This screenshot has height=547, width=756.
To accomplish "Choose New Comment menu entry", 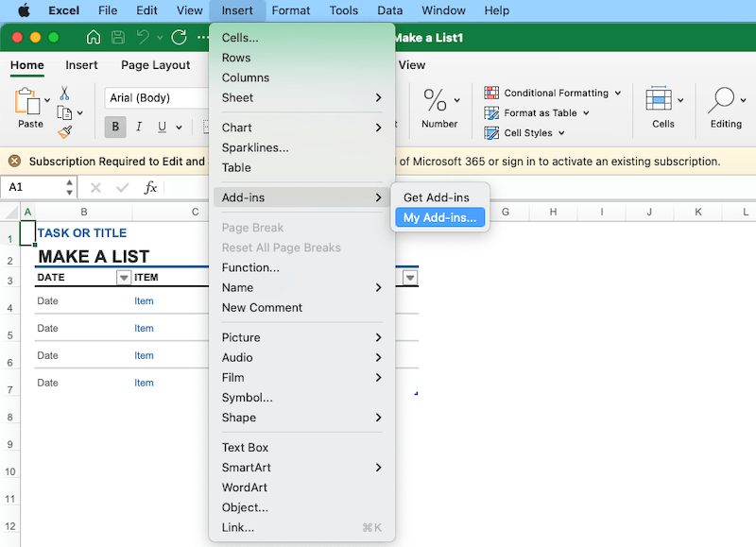I will click(x=301, y=307).
